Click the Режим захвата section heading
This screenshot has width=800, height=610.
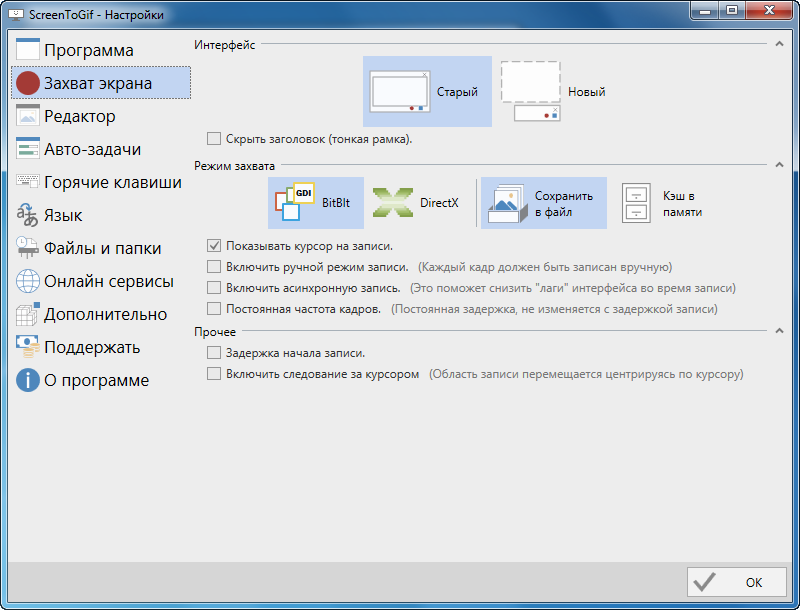pos(234,166)
